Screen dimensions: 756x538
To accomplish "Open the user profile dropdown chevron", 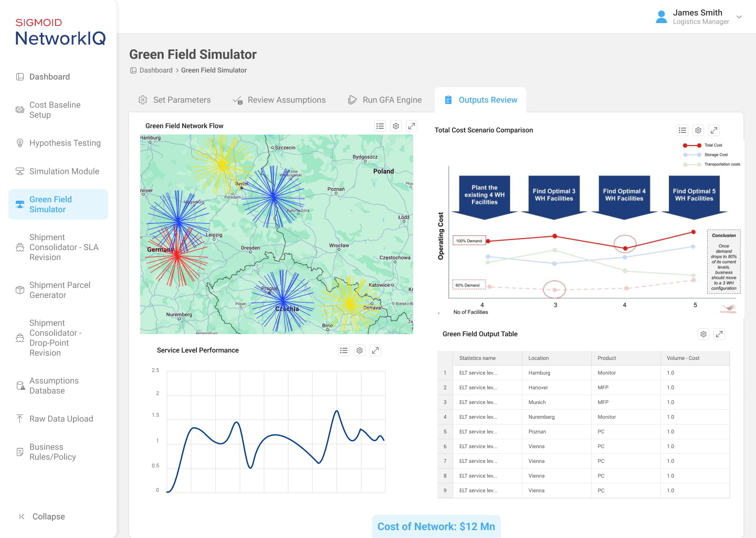I will (739, 17).
